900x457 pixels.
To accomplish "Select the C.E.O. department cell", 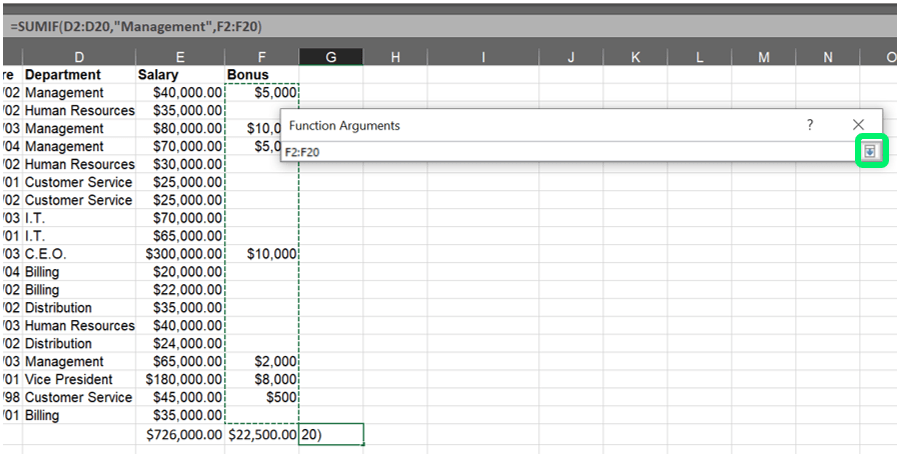I will [x=79, y=254].
